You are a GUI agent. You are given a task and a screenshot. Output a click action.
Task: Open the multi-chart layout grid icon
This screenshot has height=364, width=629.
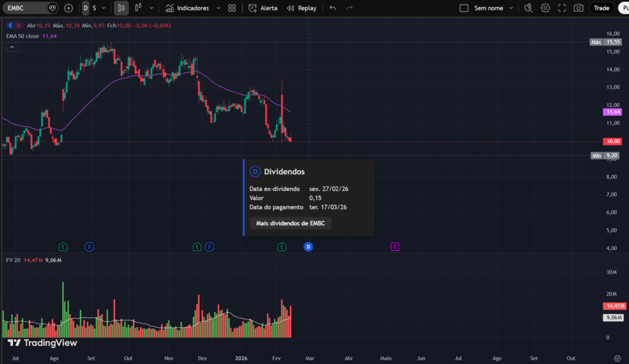(232, 8)
